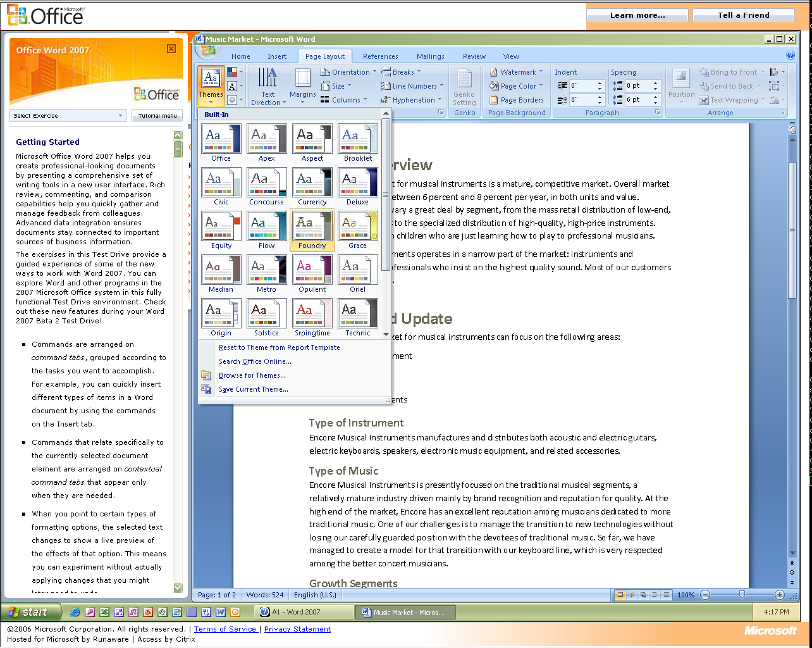Open Margins dropdown
This screenshot has width=812, height=648.
click(x=303, y=86)
